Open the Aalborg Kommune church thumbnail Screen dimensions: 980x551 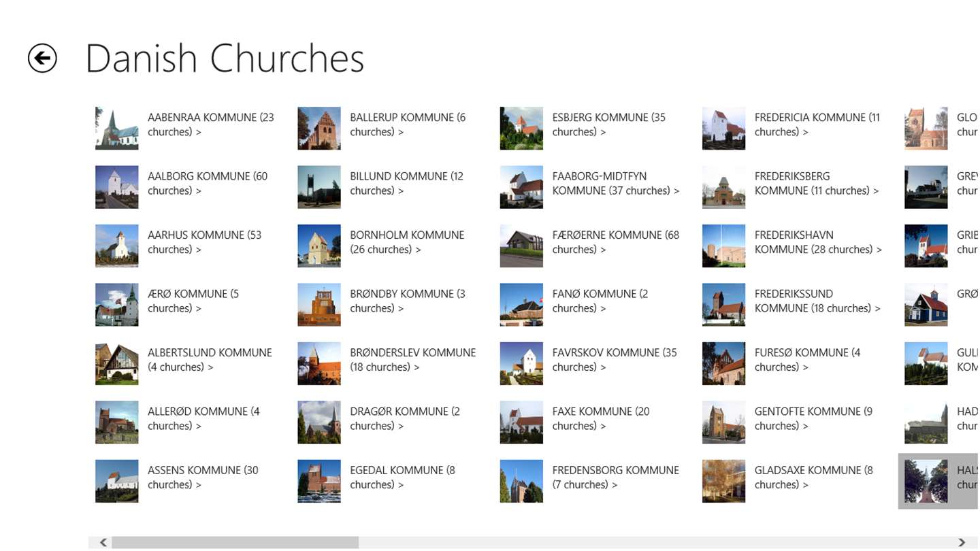(117, 187)
